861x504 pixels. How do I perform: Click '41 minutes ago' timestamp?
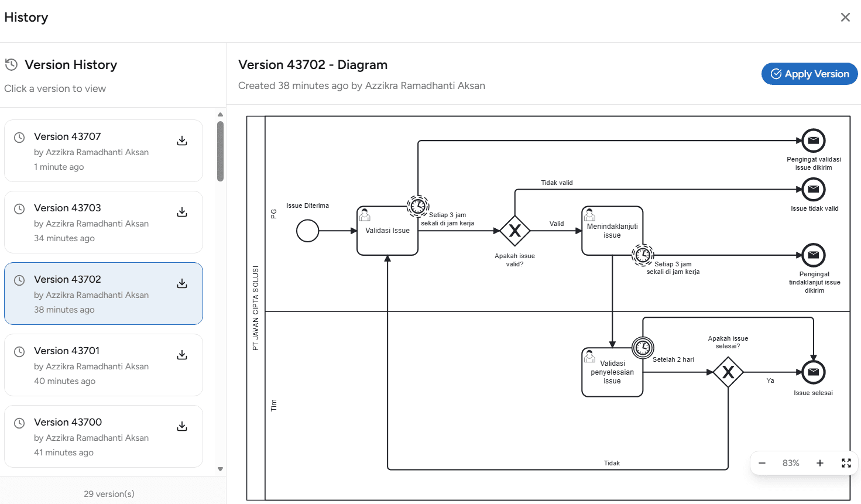64,452
